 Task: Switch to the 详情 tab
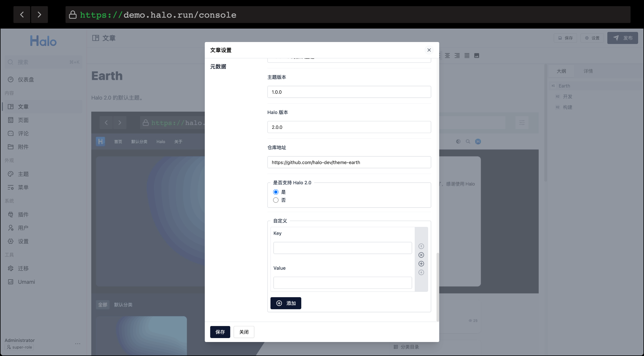tap(587, 71)
